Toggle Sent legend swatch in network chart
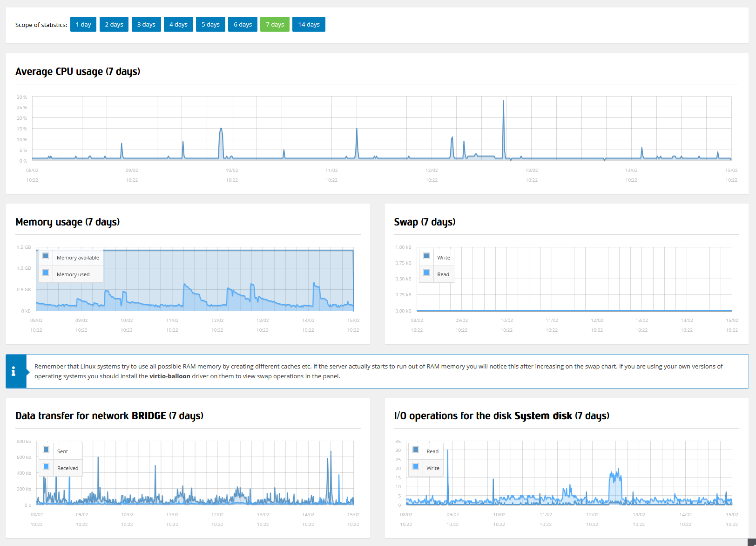 46,450
